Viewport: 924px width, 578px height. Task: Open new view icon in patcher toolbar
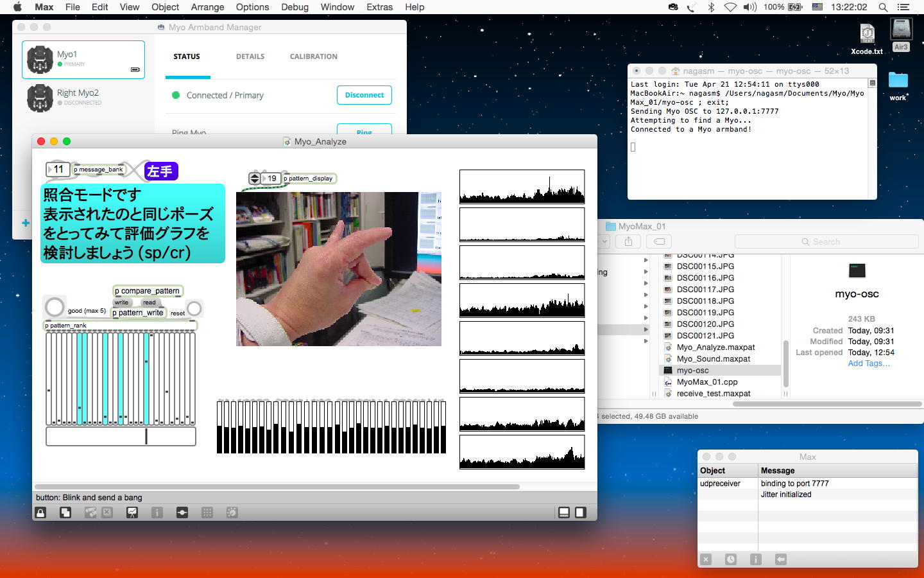tap(65, 512)
